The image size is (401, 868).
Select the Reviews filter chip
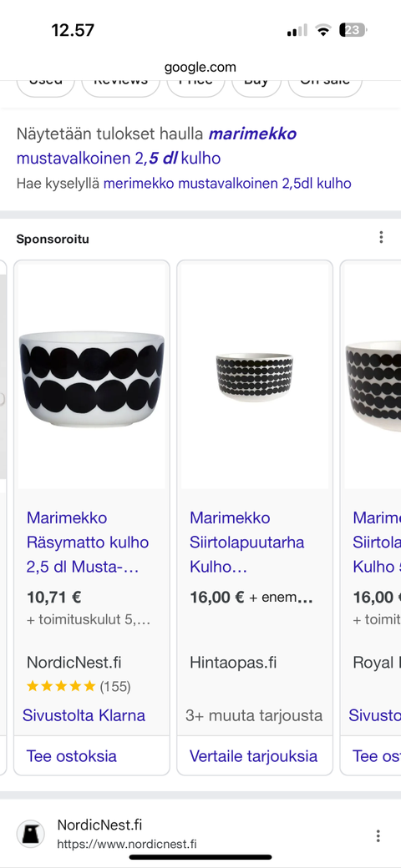click(121, 83)
